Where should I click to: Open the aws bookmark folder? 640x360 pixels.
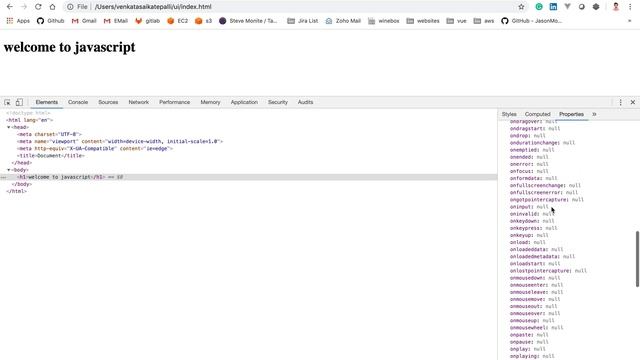click(484, 21)
